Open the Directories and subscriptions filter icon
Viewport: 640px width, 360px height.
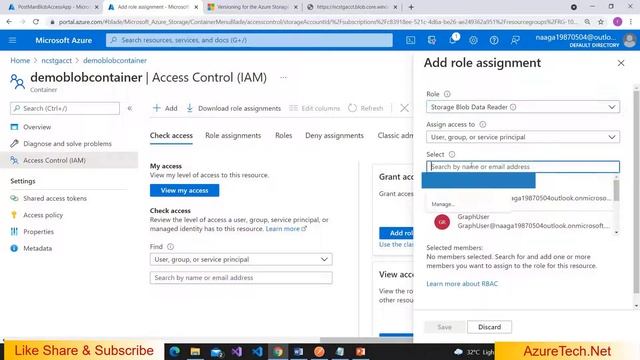(x=431, y=40)
